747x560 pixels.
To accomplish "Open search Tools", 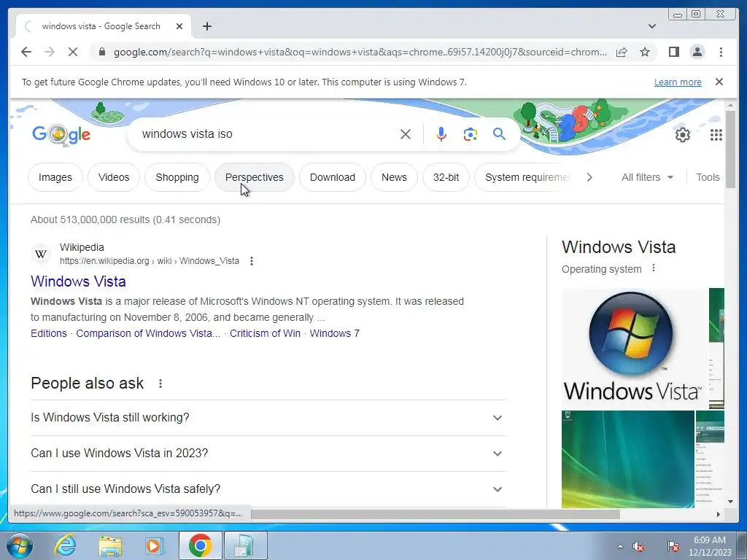I will pyautogui.click(x=708, y=177).
